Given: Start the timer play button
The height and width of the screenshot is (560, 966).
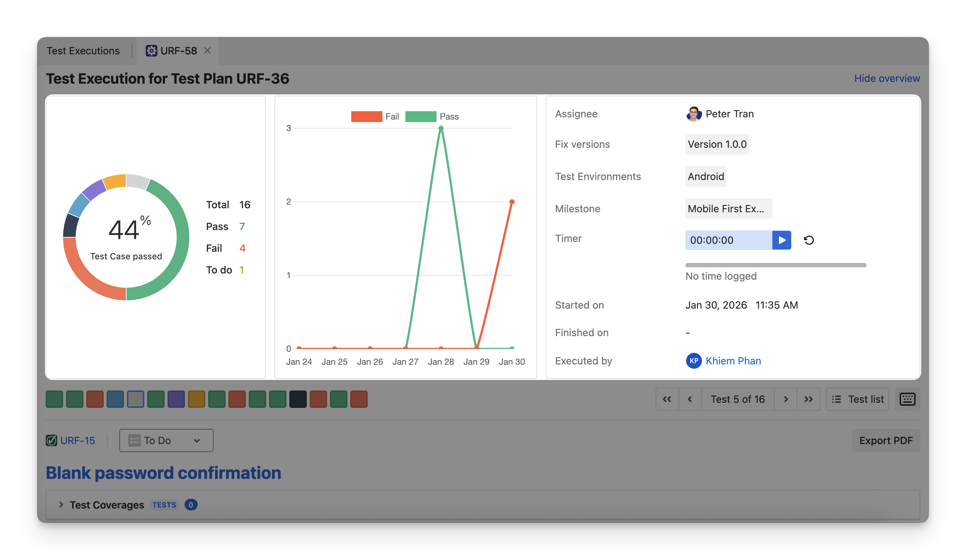Looking at the screenshot, I should (x=781, y=240).
